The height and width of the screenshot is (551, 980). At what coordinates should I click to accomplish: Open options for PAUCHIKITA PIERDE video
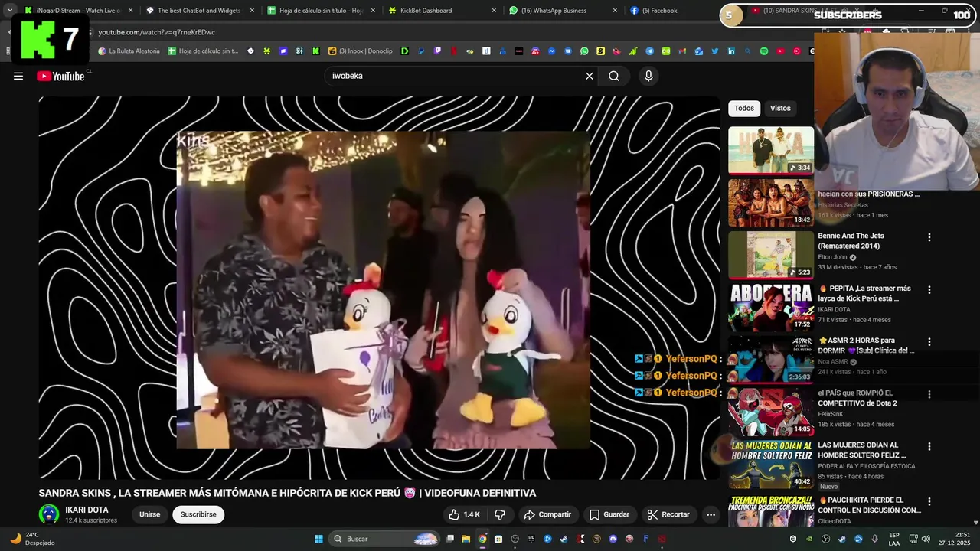[x=929, y=501]
